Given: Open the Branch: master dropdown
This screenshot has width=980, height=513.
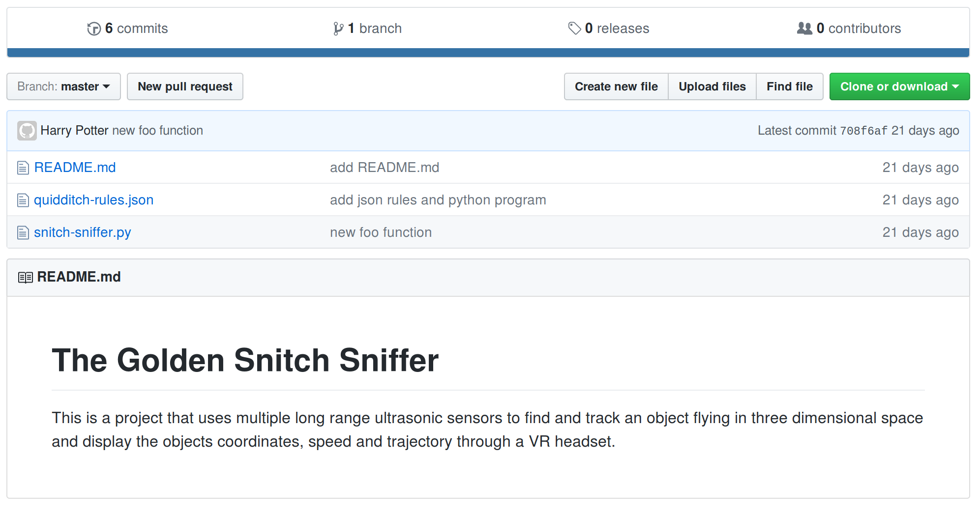Looking at the screenshot, I should pyautogui.click(x=63, y=86).
